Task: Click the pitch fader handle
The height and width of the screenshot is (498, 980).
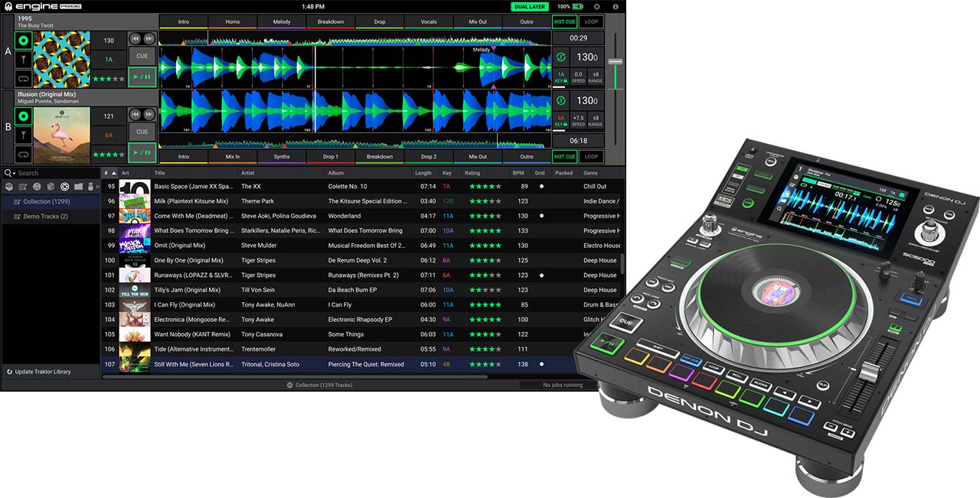Action: (x=615, y=60)
